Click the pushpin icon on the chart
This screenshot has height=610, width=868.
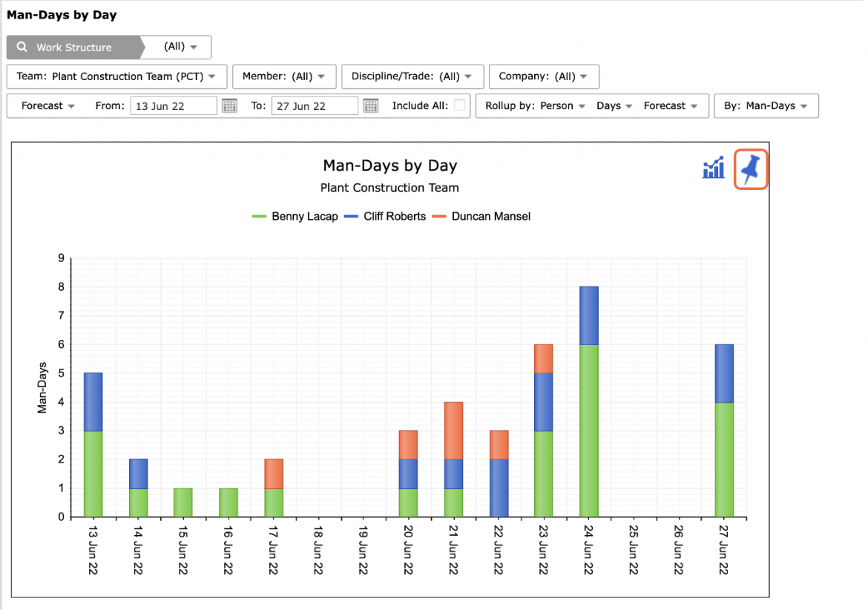tap(751, 169)
